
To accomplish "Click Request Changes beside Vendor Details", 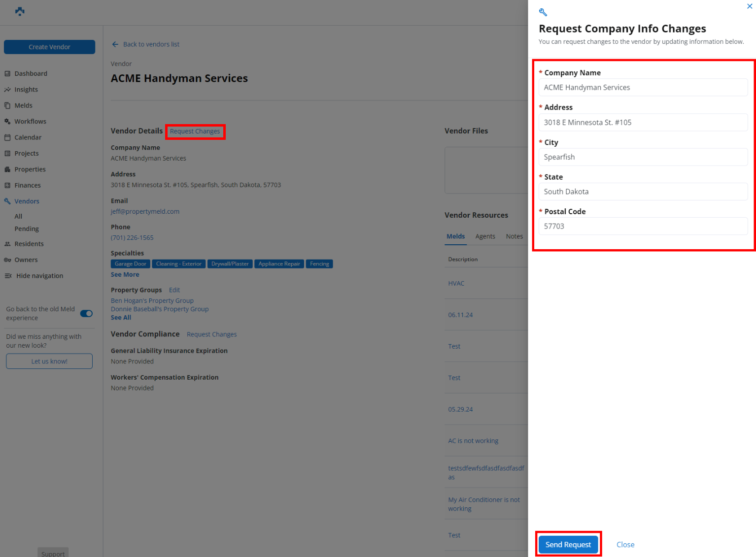I will point(195,131).
